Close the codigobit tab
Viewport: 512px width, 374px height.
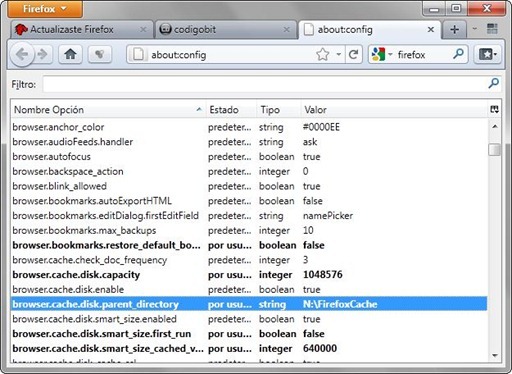[286, 30]
